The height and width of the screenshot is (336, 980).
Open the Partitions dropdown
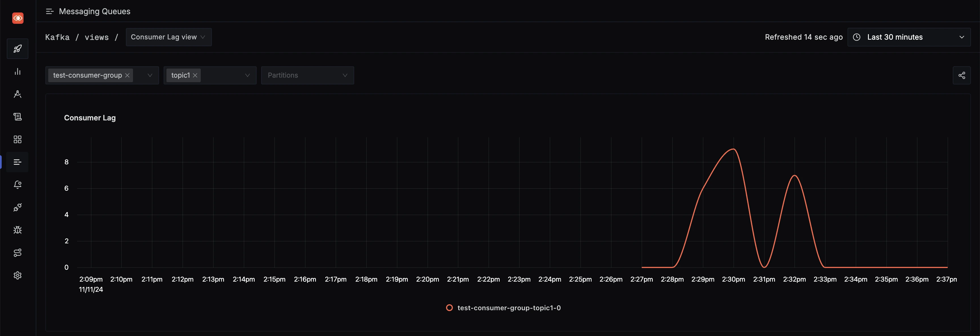[307, 75]
